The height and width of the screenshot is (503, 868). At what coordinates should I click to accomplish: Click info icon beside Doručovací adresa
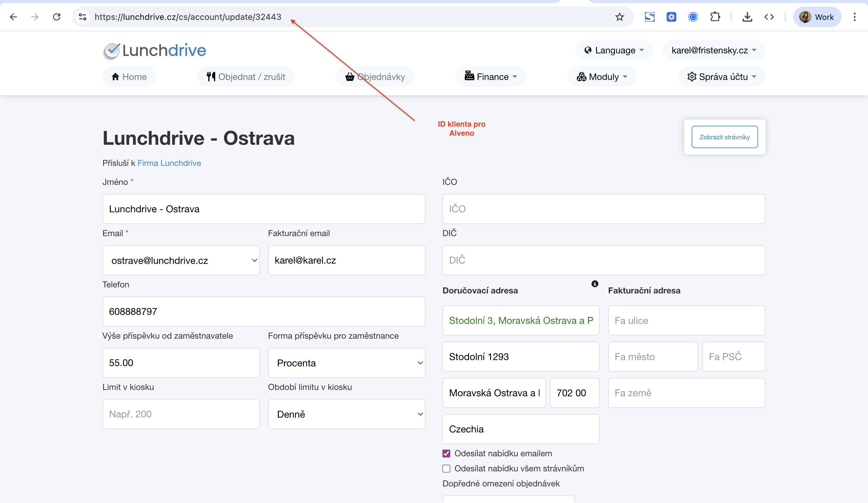point(595,284)
